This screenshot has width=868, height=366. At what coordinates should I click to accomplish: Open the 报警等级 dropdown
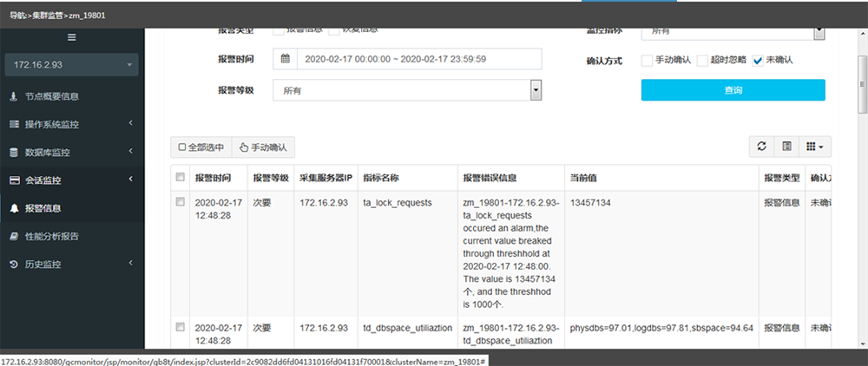[407, 90]
